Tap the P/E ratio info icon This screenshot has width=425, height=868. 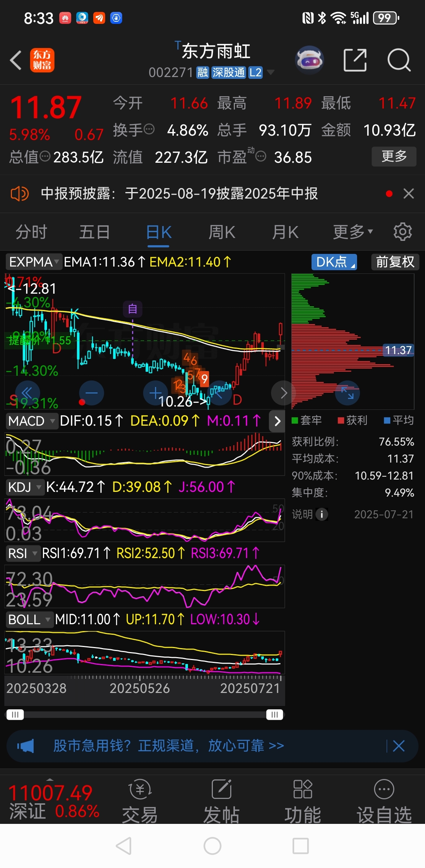pos(261,156)
